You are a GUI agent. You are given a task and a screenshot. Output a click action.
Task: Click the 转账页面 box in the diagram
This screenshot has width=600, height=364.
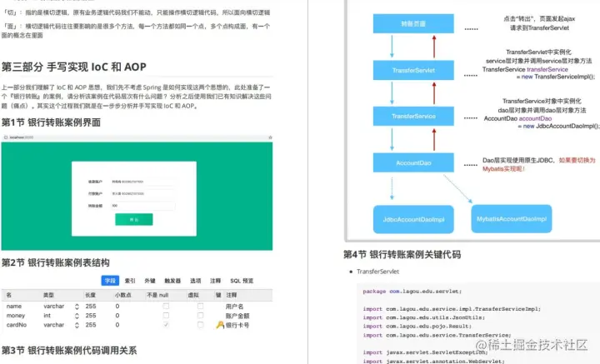coord(413,23)
